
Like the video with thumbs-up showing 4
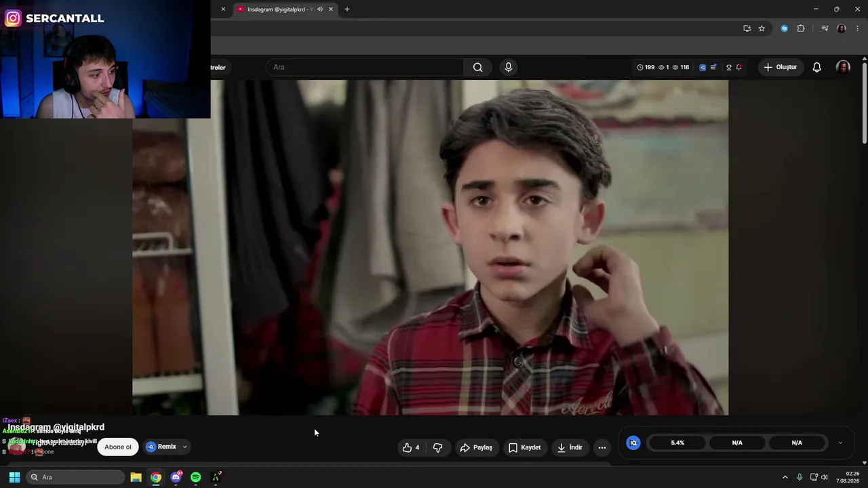click(x=411, y=447)
